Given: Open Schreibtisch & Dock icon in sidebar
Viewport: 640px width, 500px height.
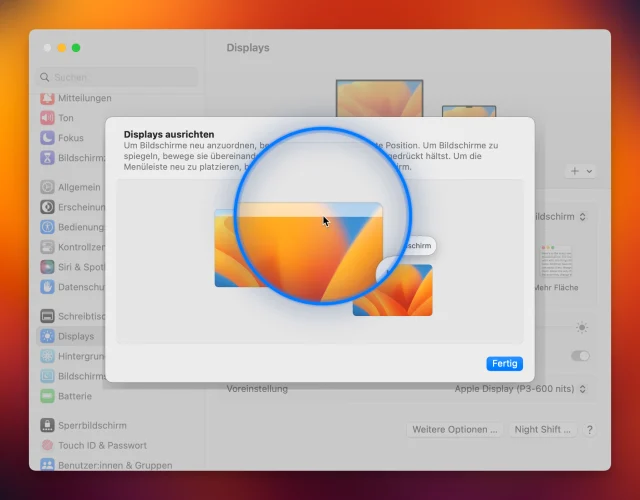Looking at the screenshot, I should (x=47, y=316).
